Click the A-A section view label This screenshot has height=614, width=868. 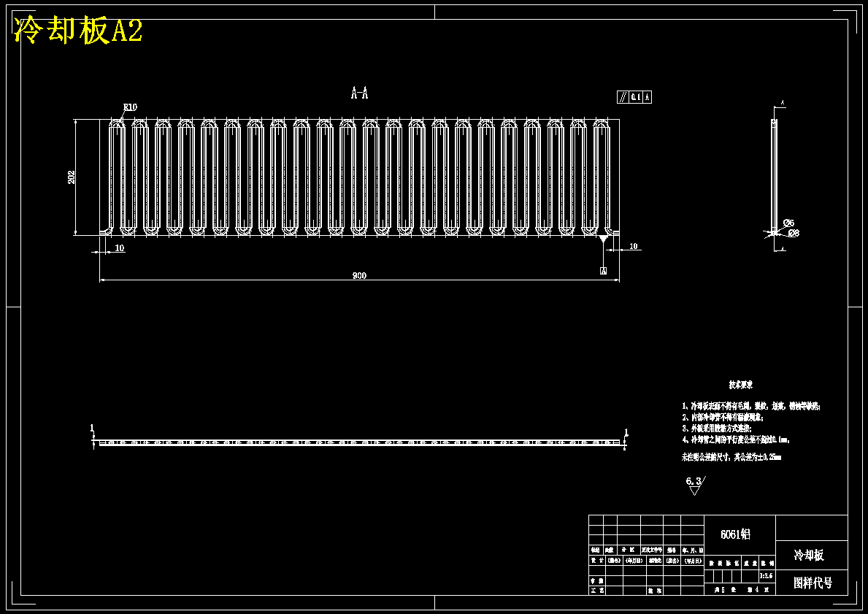pyautogui.click(x=359, y=93)
